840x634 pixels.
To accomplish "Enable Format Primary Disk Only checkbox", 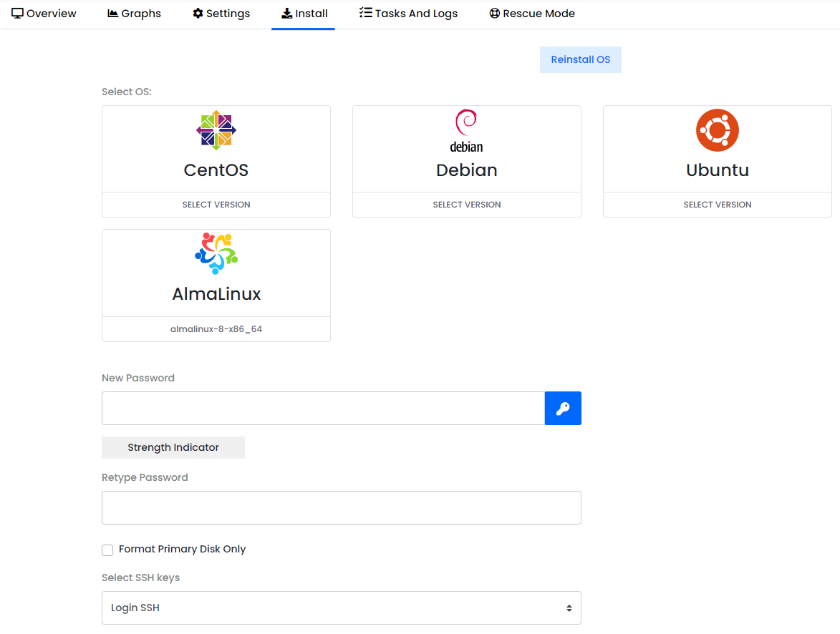I will click(x=107, y=550).
